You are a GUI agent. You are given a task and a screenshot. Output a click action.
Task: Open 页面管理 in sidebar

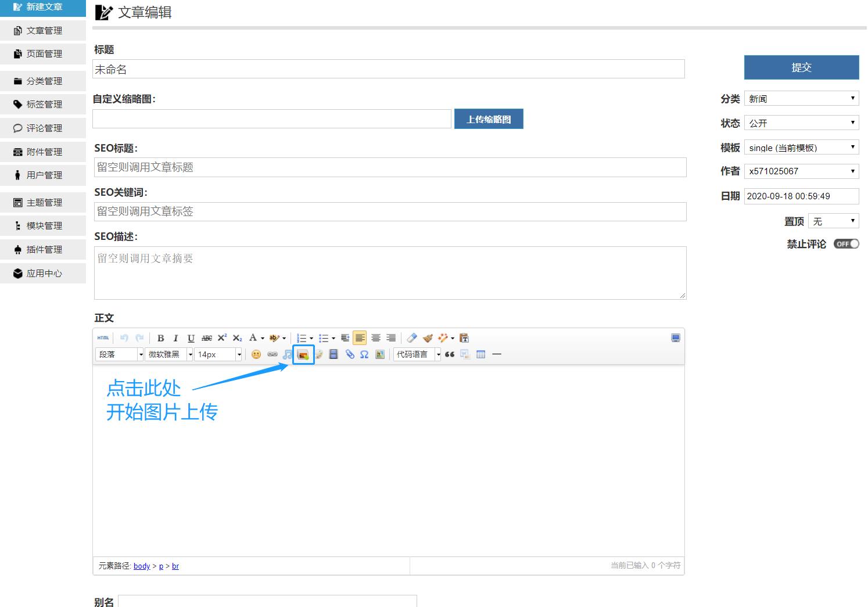pyautogui.click(x=43, y=53)
